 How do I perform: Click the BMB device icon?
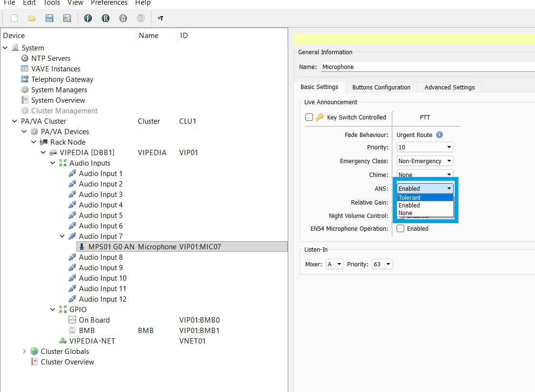72,330
